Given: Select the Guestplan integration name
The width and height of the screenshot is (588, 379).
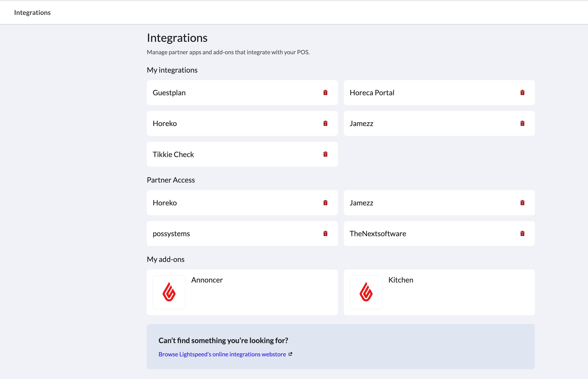Looking at the screenshot, I should 169,93.
